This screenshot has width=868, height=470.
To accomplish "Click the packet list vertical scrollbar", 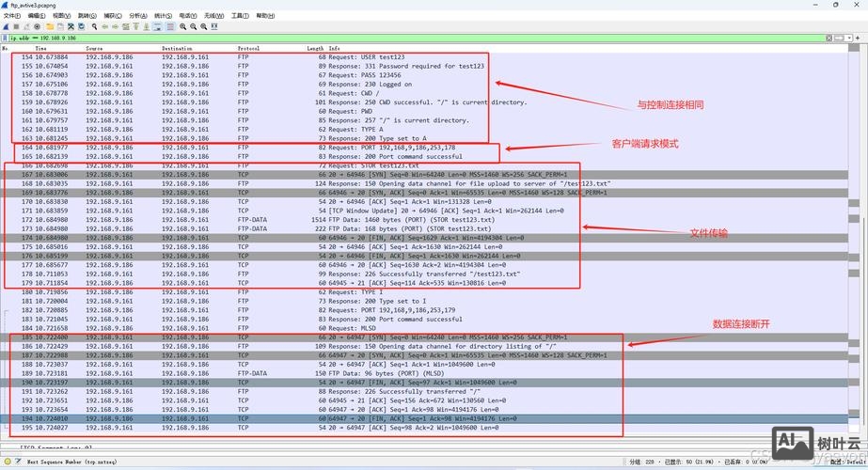I will coord(862,235).
